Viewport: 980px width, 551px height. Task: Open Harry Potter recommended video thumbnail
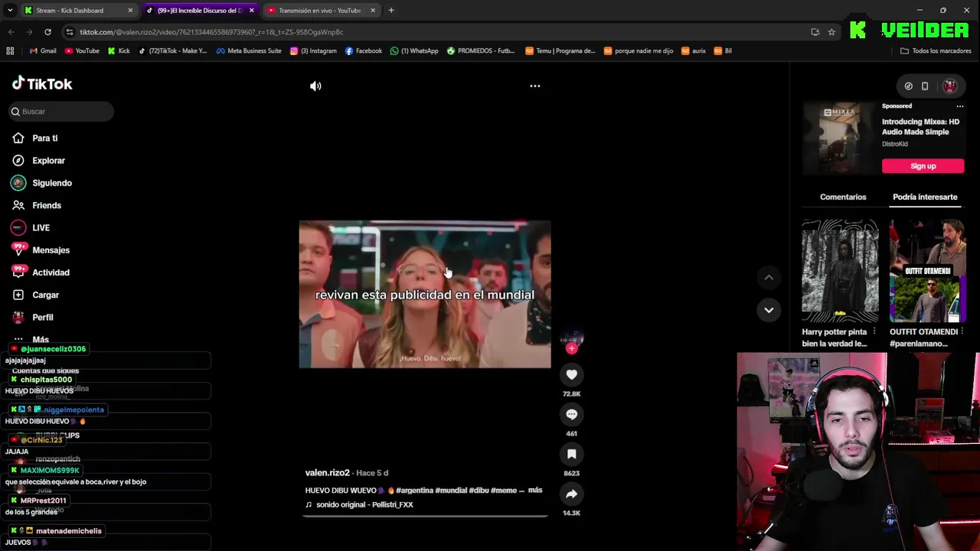tap(840, 271)
